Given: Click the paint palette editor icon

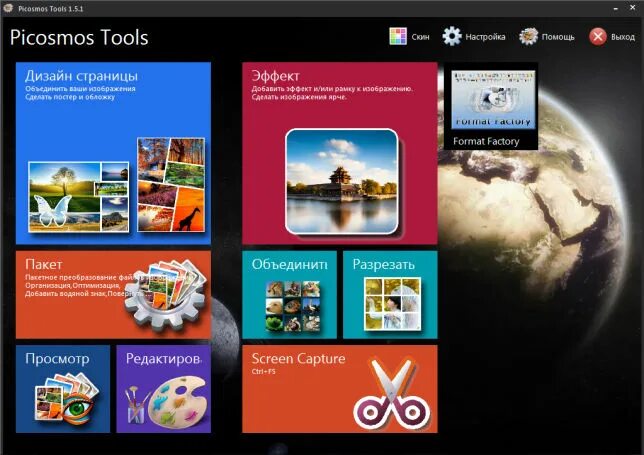Looking at the screenshot, I should click(x=166, y=401).
